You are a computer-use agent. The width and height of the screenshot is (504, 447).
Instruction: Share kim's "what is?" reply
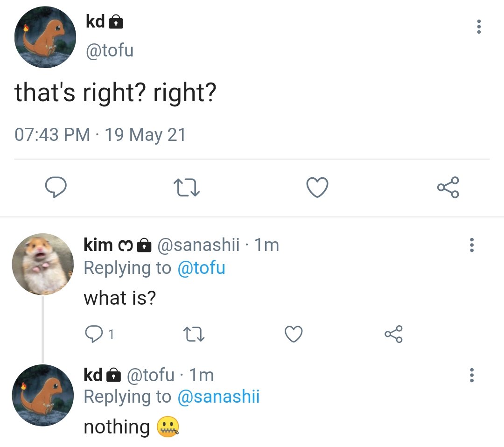(x=393, y=334)
